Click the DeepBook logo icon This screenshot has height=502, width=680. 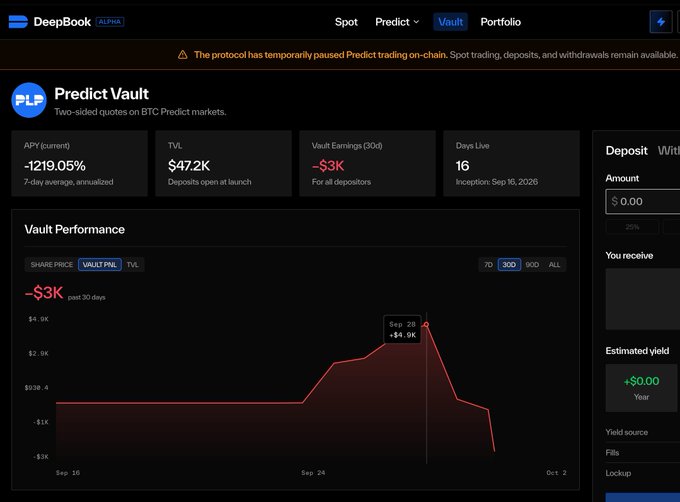click(x=18, y=22)
